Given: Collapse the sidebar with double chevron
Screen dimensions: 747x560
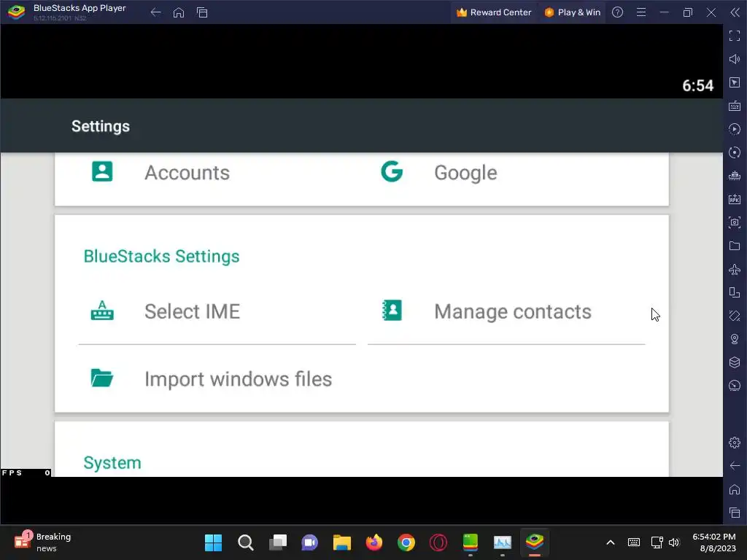Looking at the screenshot, I should pos(735,12).
